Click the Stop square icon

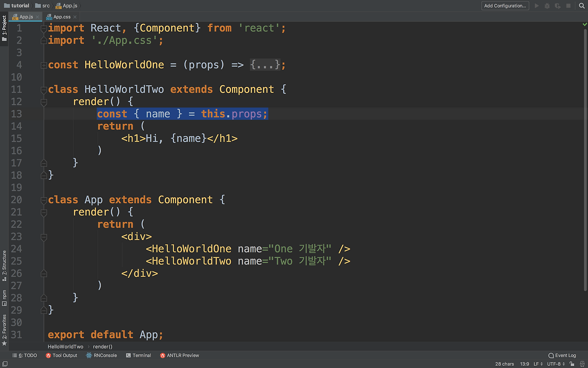(568, 6)
